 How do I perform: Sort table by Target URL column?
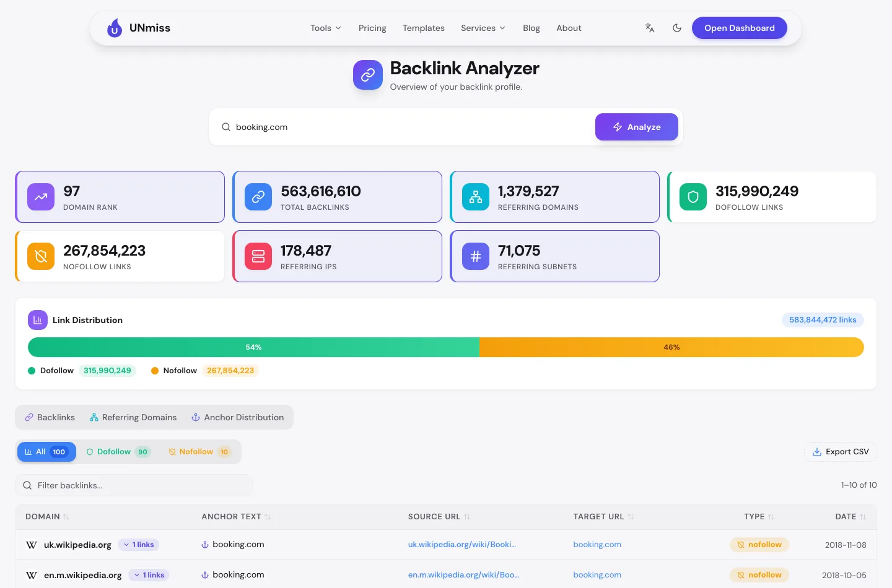tap(603, 517)
